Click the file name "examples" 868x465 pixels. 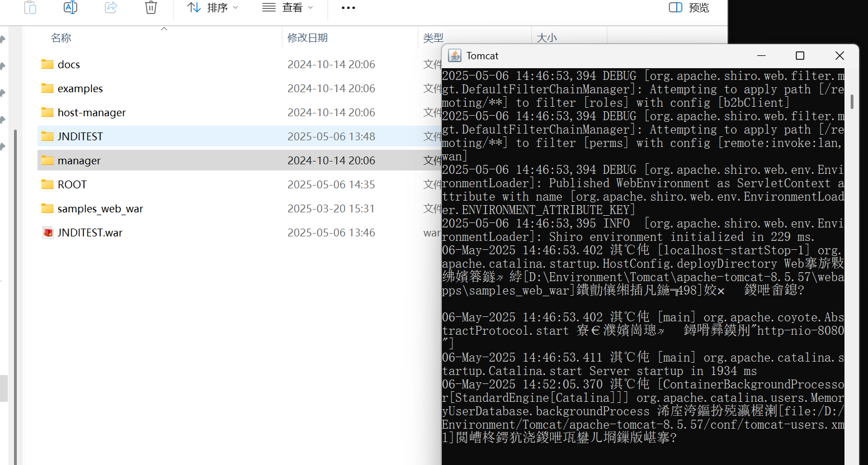coord(80,88)
